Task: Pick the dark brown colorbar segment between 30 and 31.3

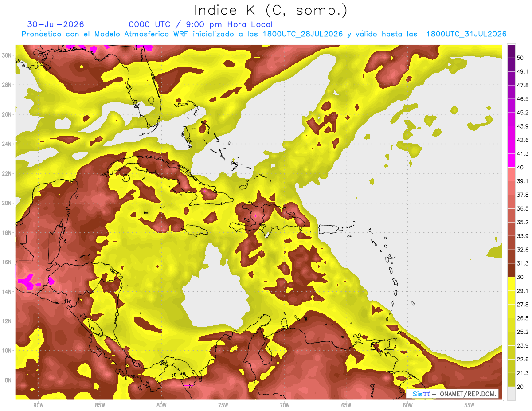Action: tap(511, 270)
